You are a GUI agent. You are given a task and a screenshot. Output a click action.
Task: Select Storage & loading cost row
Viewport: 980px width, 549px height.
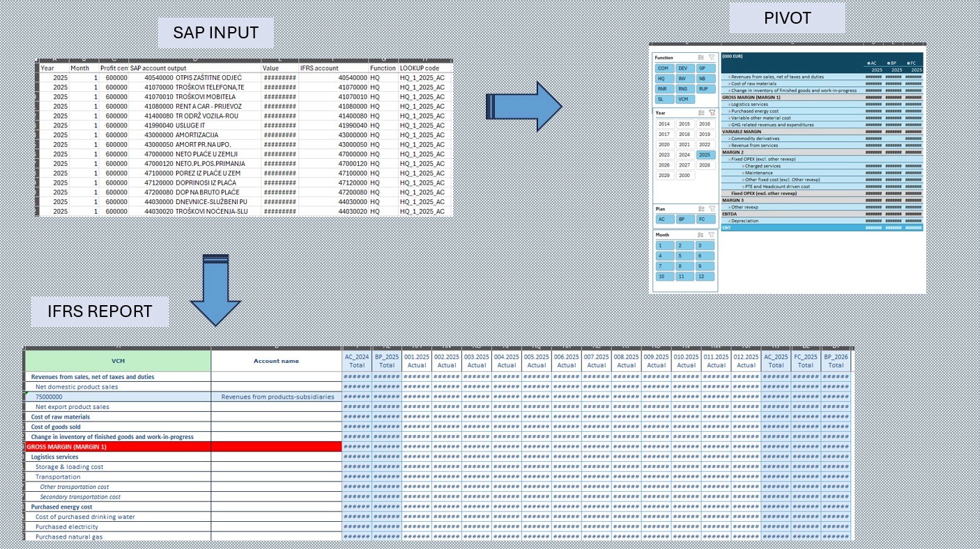click(x=118, y=467)
